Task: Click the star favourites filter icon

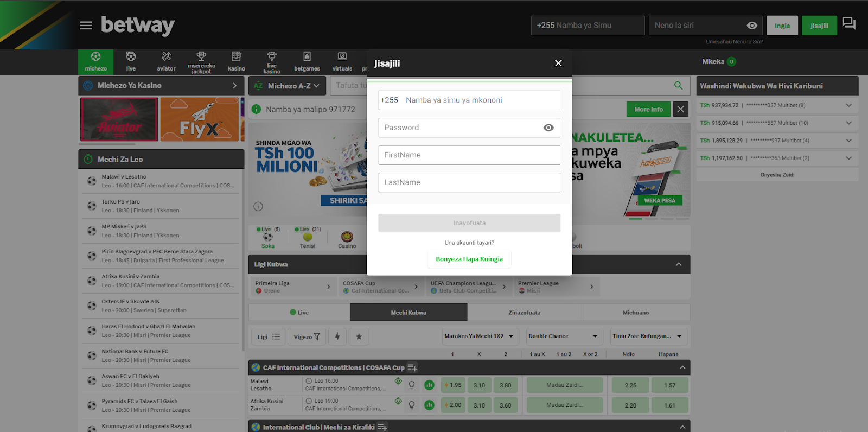Action: [x=359, y=336]
